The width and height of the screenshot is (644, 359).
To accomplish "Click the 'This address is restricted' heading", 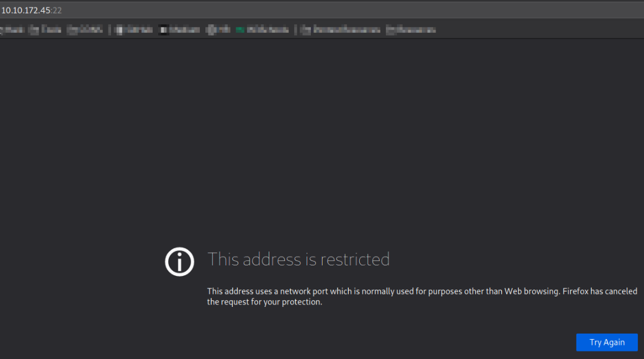I will click(x=298, y=259).
